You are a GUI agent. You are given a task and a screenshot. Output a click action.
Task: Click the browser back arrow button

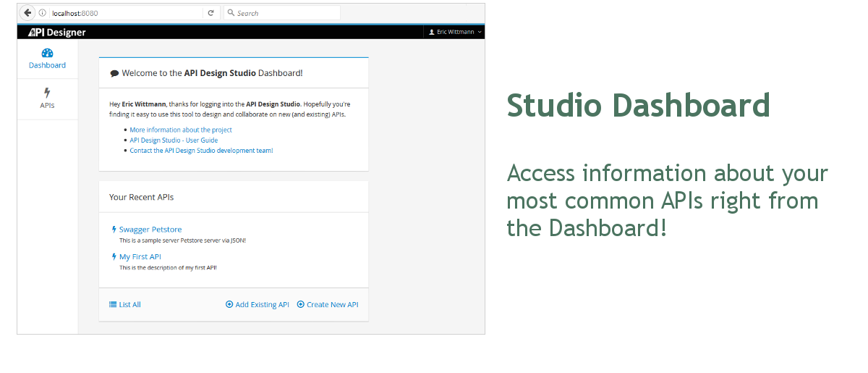pyautogui.click(x=27, y=13)
